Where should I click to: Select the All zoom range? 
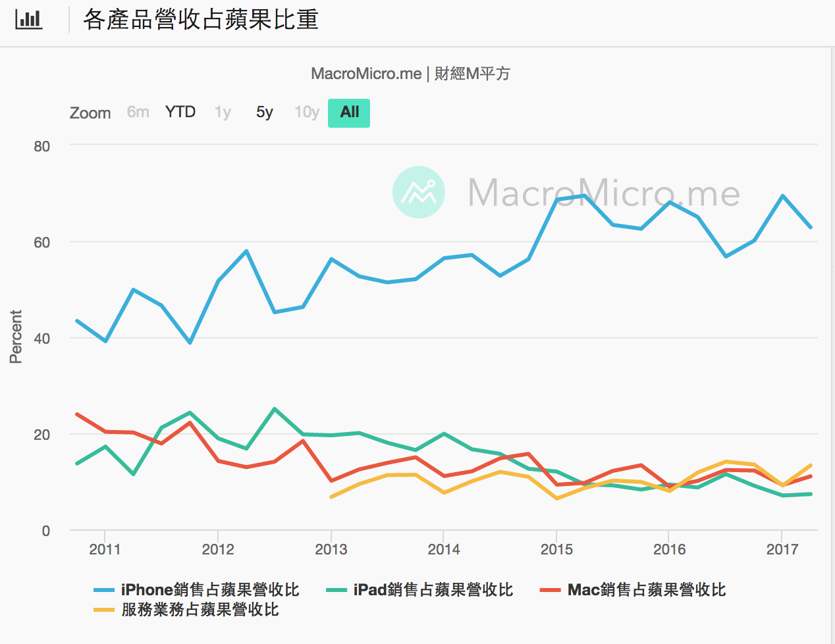[x=349, y=113]
